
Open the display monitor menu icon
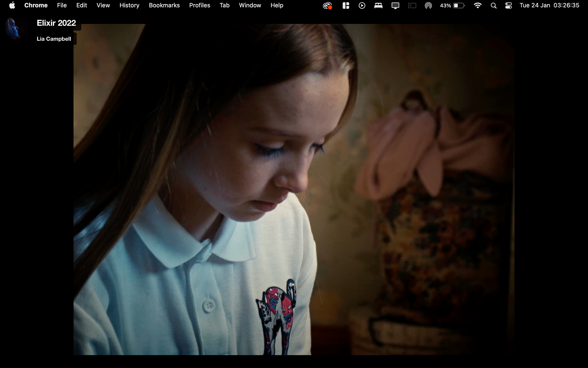point(395,6)
